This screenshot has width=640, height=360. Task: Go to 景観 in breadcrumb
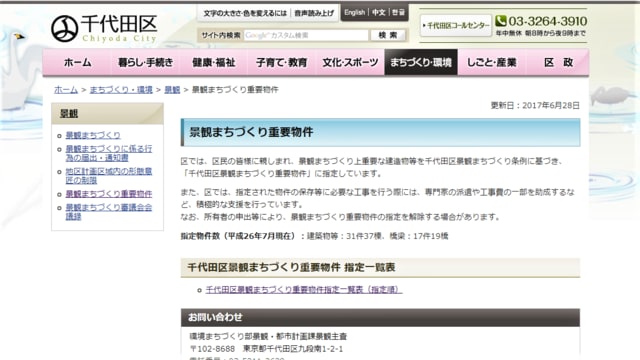point(172,89)
